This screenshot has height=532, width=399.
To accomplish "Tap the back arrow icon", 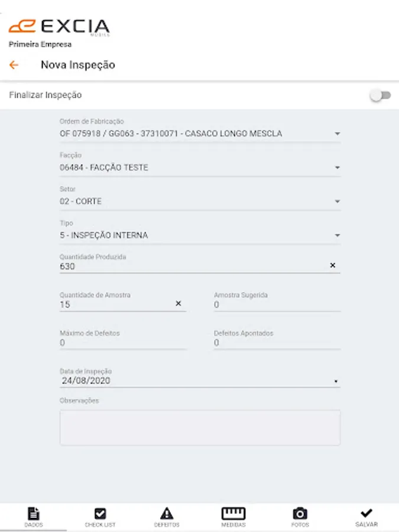I will (x=14, y=65).
